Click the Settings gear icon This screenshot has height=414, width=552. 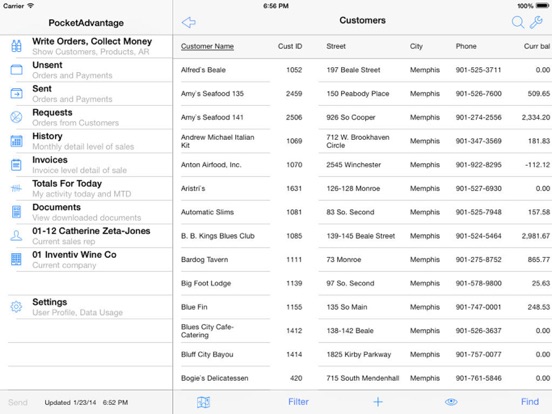[x=16, y=307]
